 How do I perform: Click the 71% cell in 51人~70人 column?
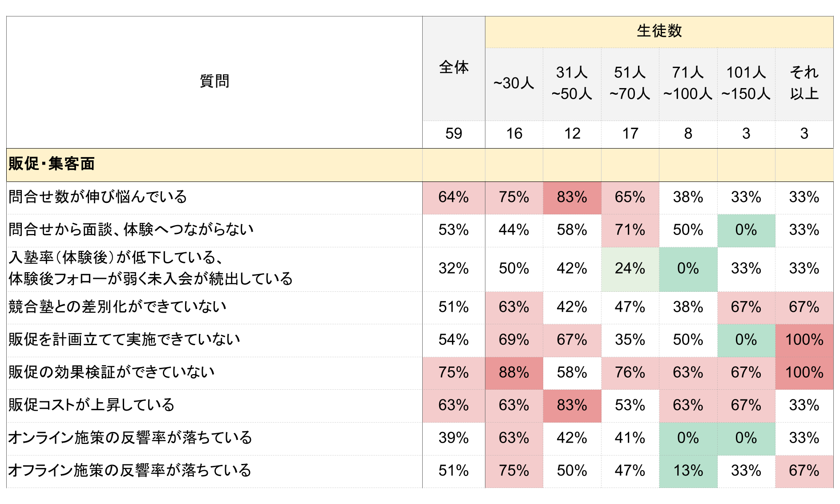point(630,230)
